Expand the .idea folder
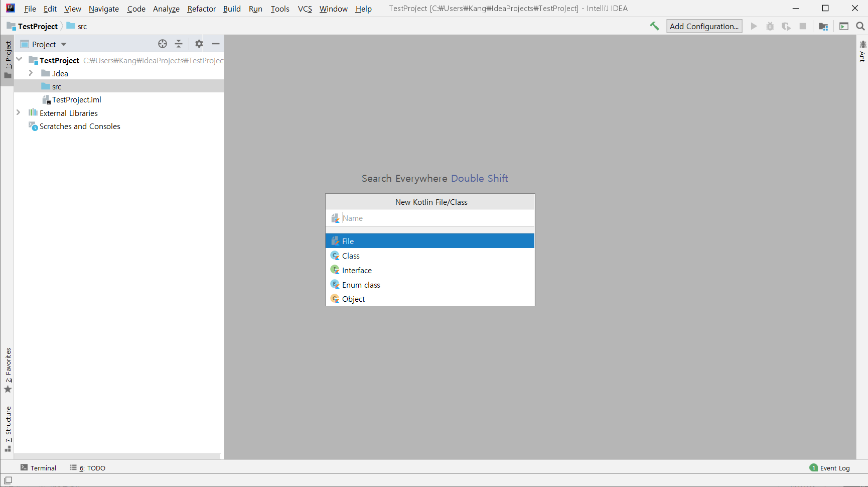This screenshot has height=487, width=868. click(x=31, y=73)
